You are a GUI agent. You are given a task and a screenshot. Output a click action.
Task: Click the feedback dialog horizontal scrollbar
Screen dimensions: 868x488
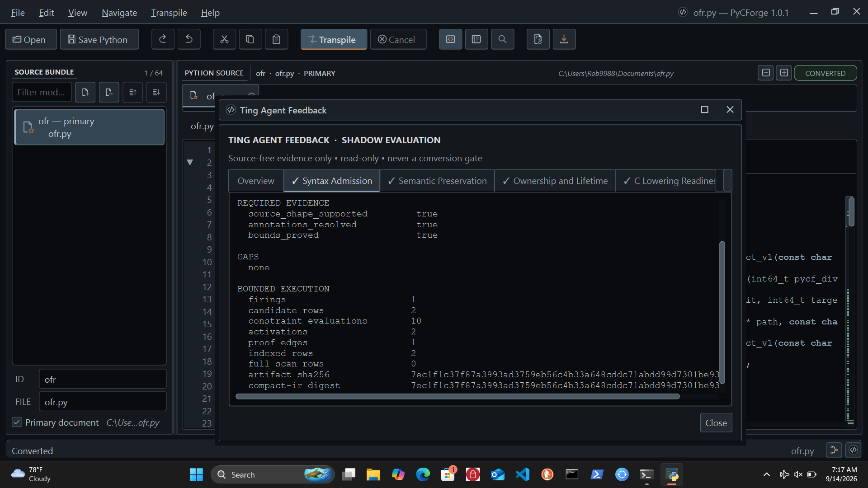tap(458, 396)
